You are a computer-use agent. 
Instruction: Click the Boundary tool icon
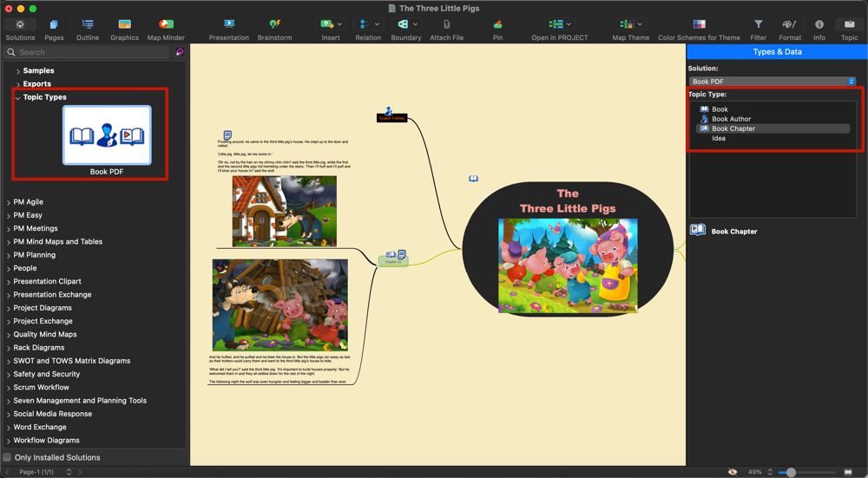point(403,24)
